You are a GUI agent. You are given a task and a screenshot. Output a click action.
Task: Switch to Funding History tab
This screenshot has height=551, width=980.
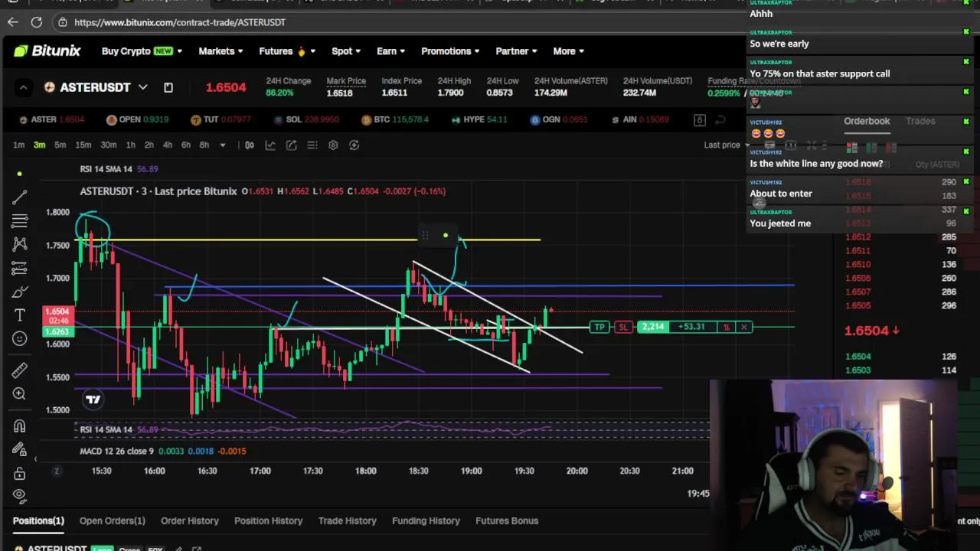tap(426, 520)
